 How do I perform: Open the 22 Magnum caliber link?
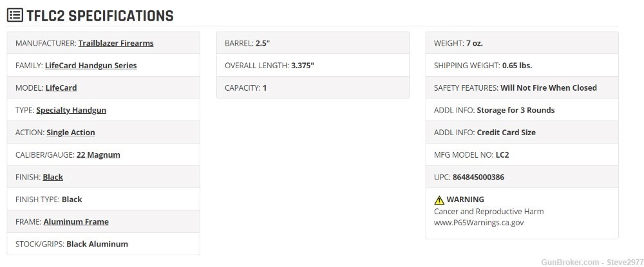98,154
